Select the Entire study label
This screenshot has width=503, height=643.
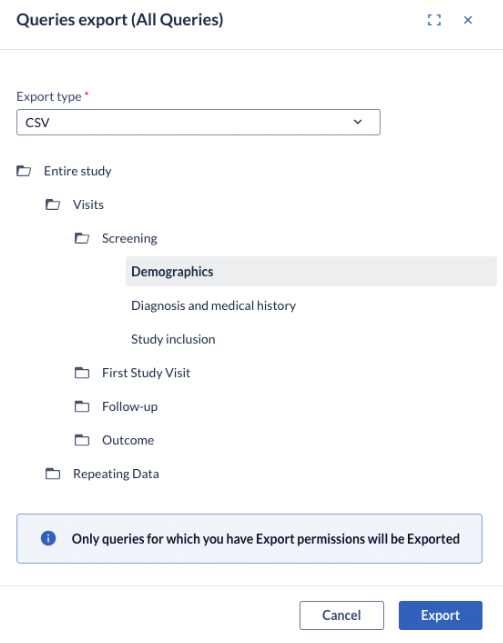coord(77,171)
